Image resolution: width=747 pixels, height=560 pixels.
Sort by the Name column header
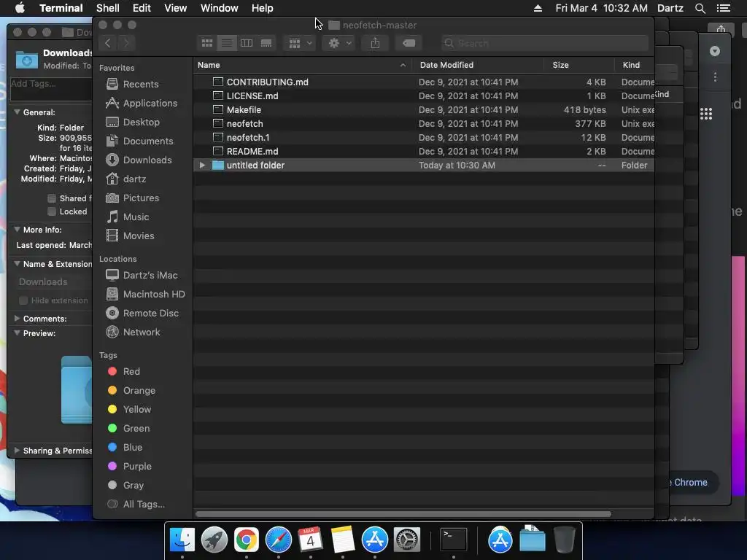[303, 65]
